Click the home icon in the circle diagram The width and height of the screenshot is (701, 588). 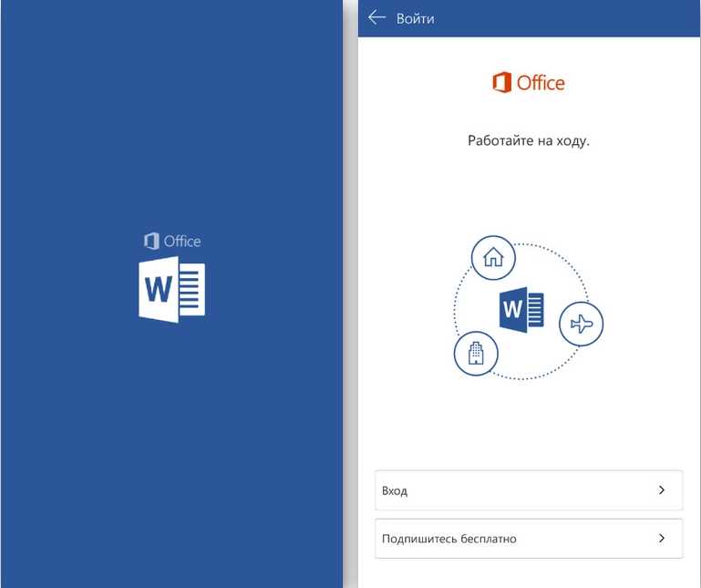click(x=493, y=258)
